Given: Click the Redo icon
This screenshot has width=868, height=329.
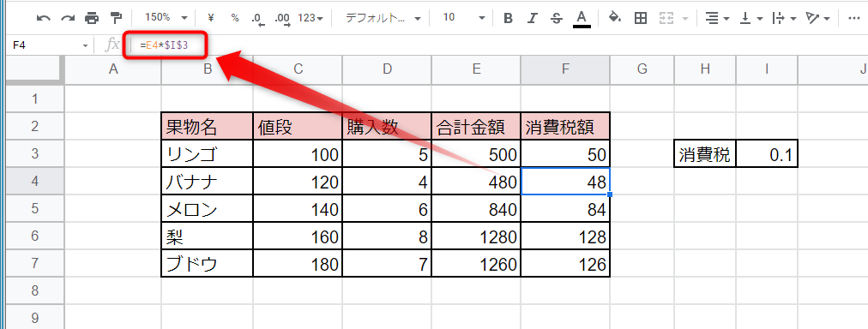Looking at the screenshot, I should click(68, 18).
